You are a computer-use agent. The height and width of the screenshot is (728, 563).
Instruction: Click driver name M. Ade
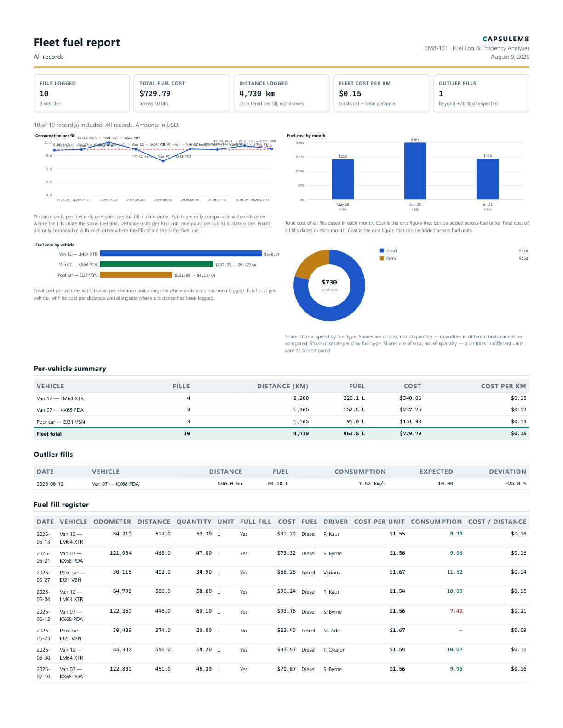click(x=332, y=631)
